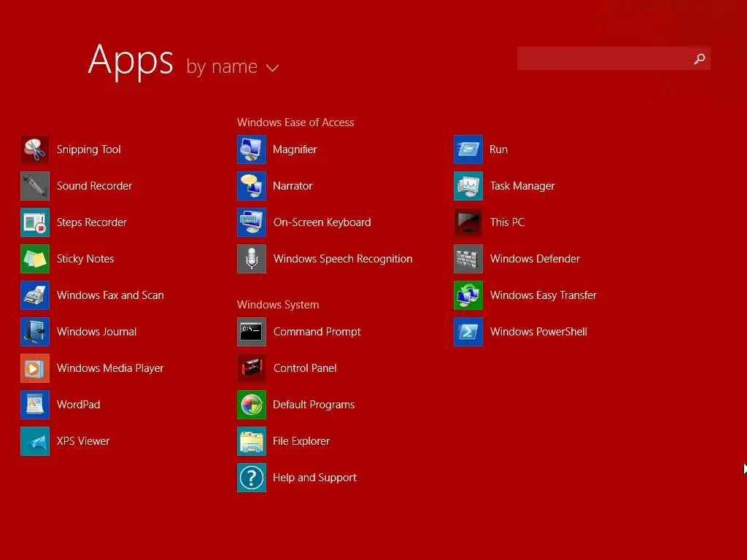747x560 pixels.
Task: Click the 'File Explorer' text
Action: (x=301, y=441)
